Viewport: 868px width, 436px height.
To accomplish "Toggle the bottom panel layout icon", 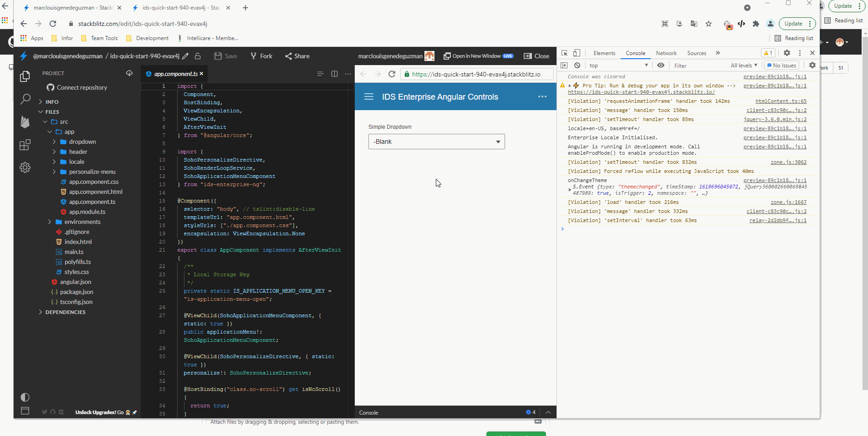I will coord(25,411).
